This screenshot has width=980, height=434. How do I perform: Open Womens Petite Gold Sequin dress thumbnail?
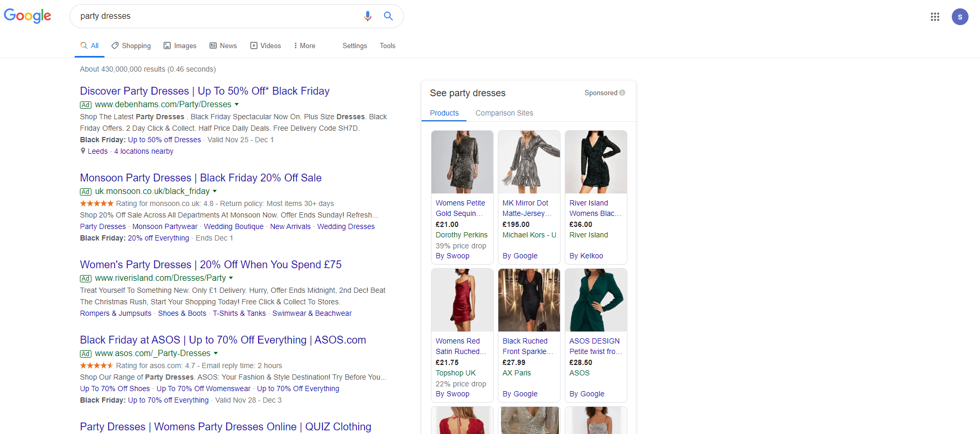click(462, 162)
